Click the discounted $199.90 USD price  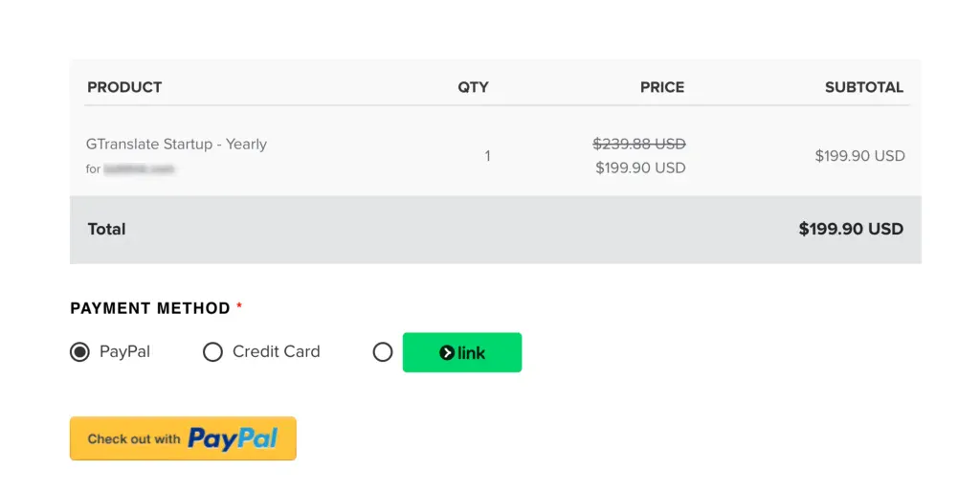point(640,168)
